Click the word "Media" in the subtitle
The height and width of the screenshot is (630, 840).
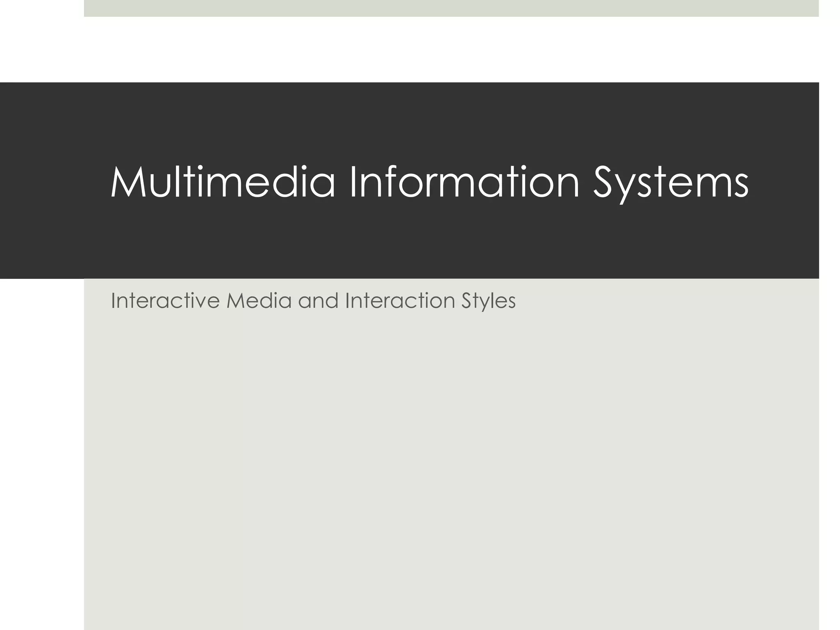click(258, 301)
